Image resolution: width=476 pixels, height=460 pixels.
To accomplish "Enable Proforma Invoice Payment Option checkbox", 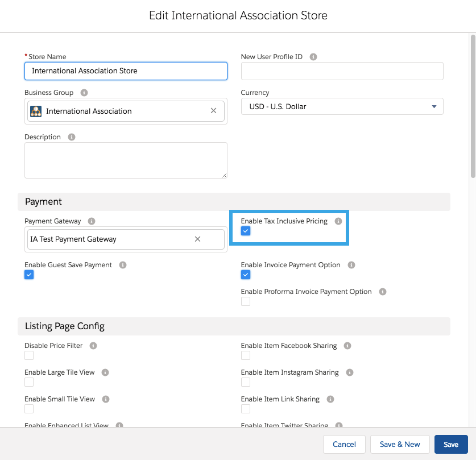I will coord(246,301).
